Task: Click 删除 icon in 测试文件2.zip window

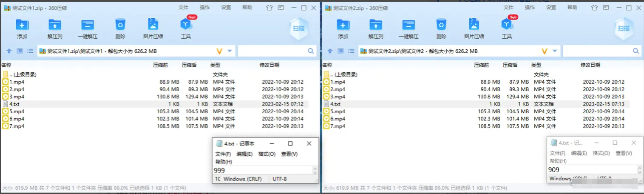Action: [441, 25]
